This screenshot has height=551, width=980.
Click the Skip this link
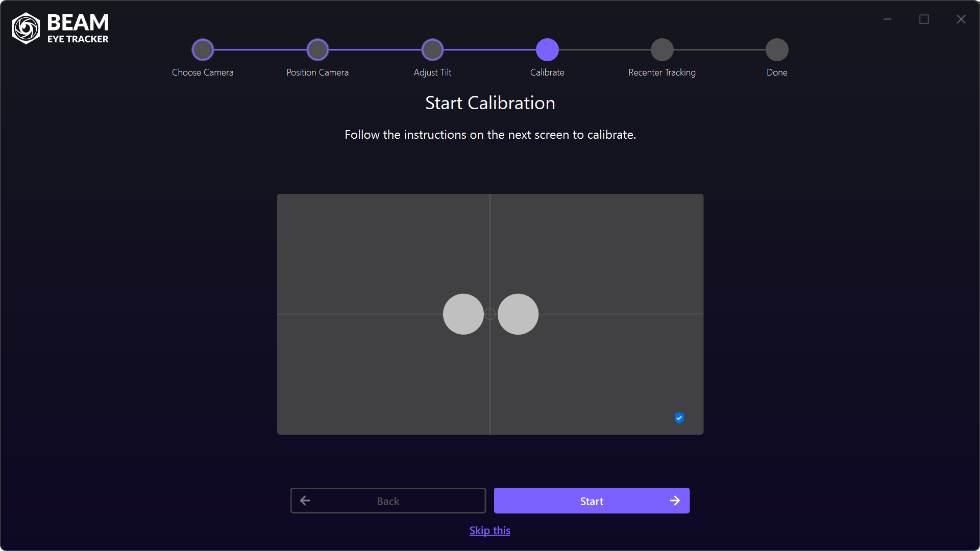pyautogui.click(x=490, y=531)
